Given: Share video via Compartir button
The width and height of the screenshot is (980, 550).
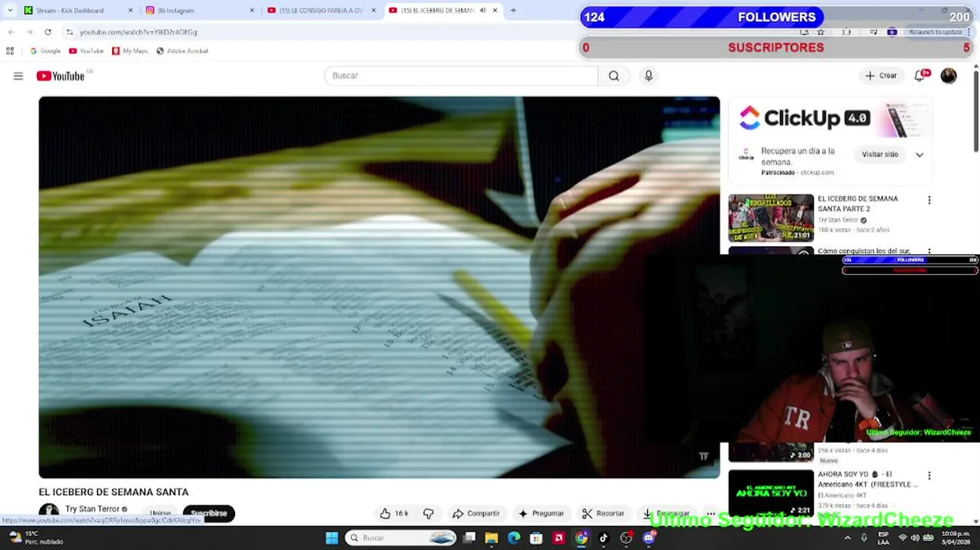Looking at the screenshot, I should click(475, 513).
